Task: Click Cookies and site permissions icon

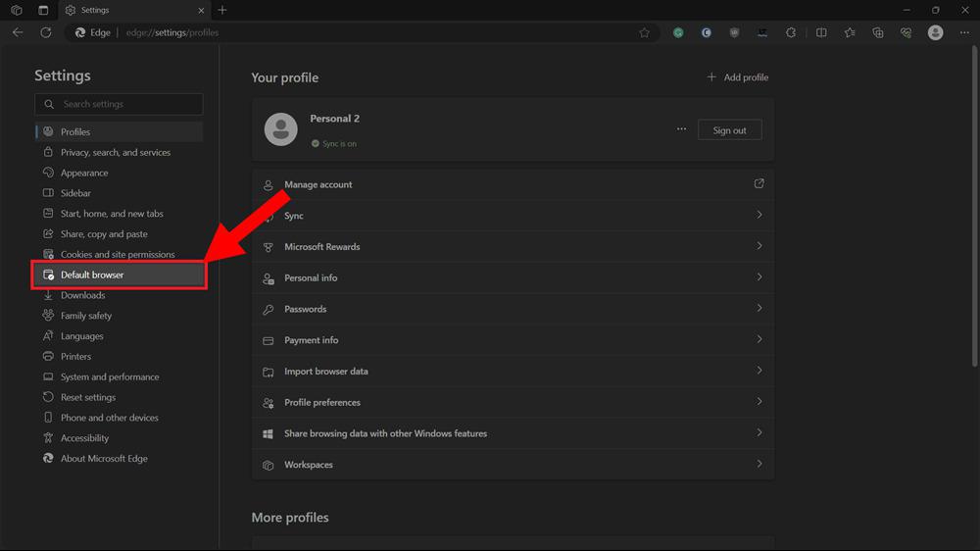Action: (48, 255)
